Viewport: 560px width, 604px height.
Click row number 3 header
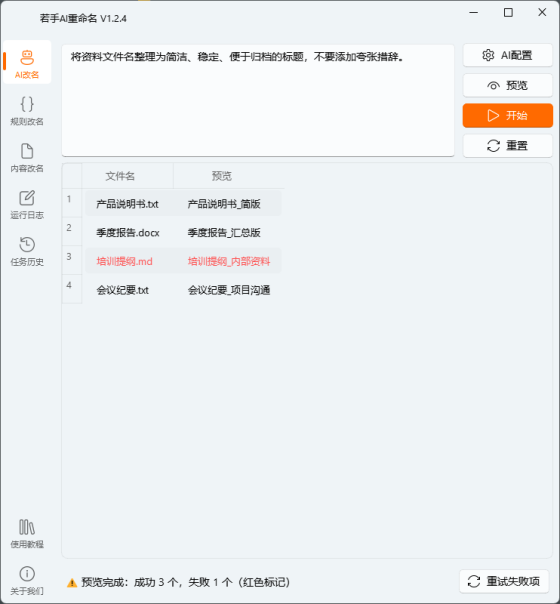click(x=72, y=260)
